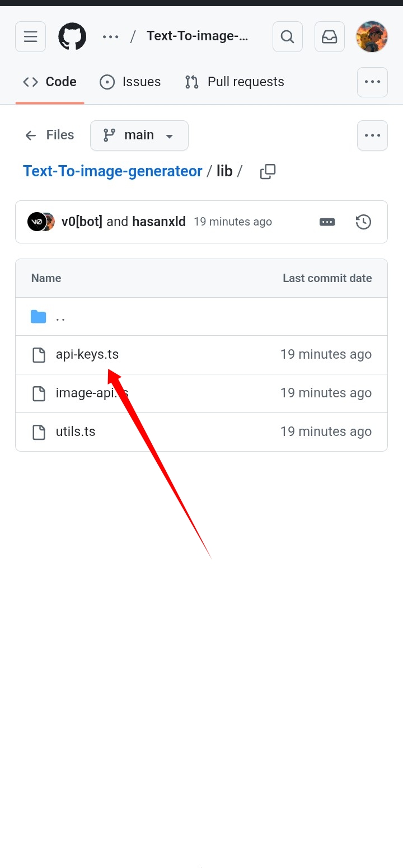Copy path using the copy icon

[x=268, y=171]
